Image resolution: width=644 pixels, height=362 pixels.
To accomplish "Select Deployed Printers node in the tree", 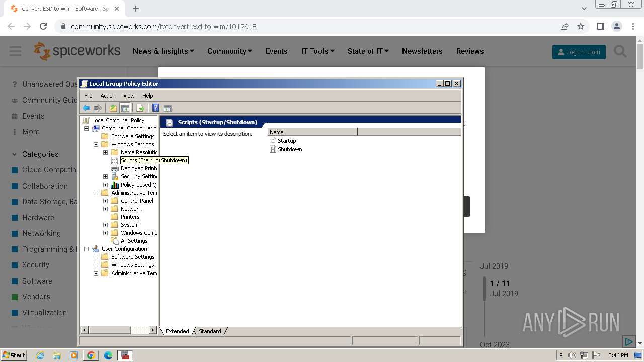I will (139, 168).
